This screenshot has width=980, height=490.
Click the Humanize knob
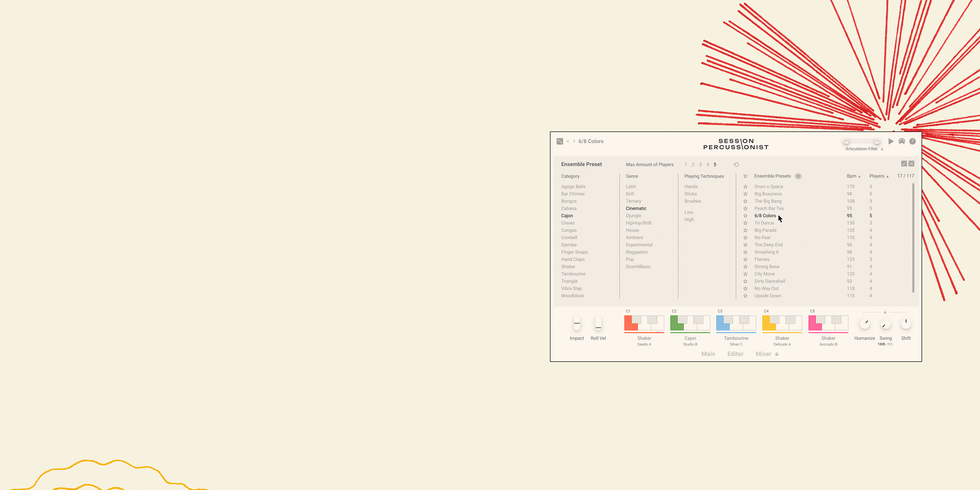(x=865, y=324)
